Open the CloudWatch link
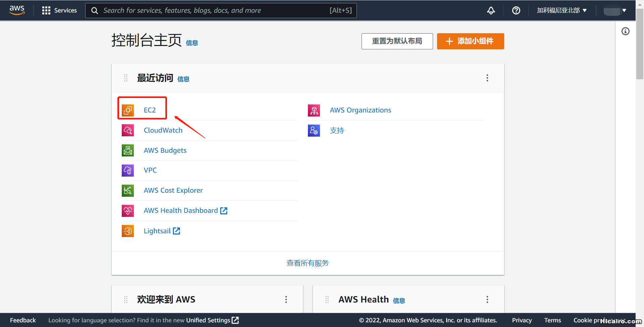 click(x=163, y=130)
